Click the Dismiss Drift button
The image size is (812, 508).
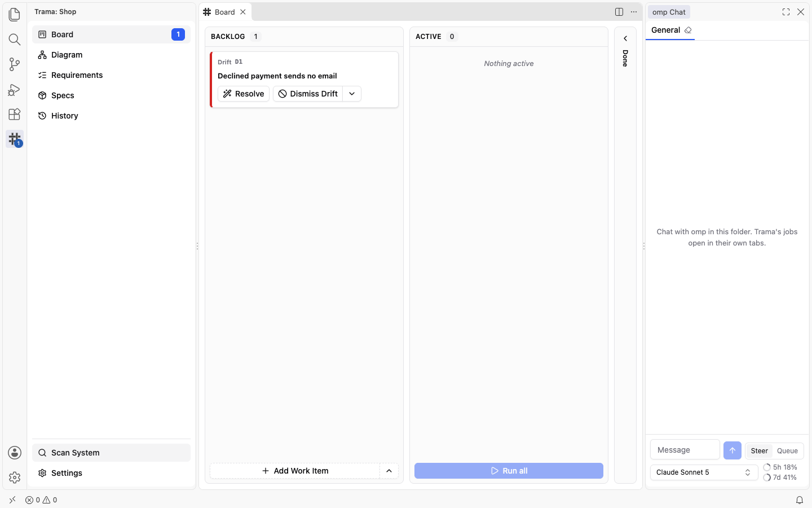point(308,94)
